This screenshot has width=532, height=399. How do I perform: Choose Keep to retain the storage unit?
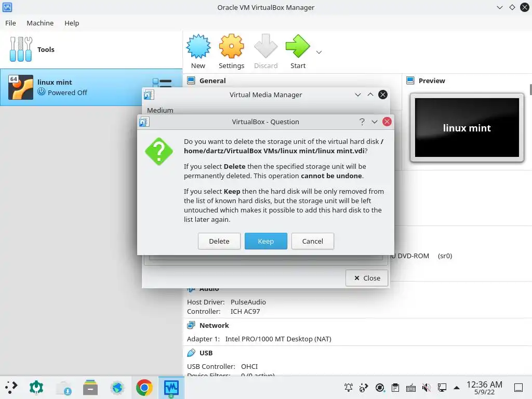(265, 241)
